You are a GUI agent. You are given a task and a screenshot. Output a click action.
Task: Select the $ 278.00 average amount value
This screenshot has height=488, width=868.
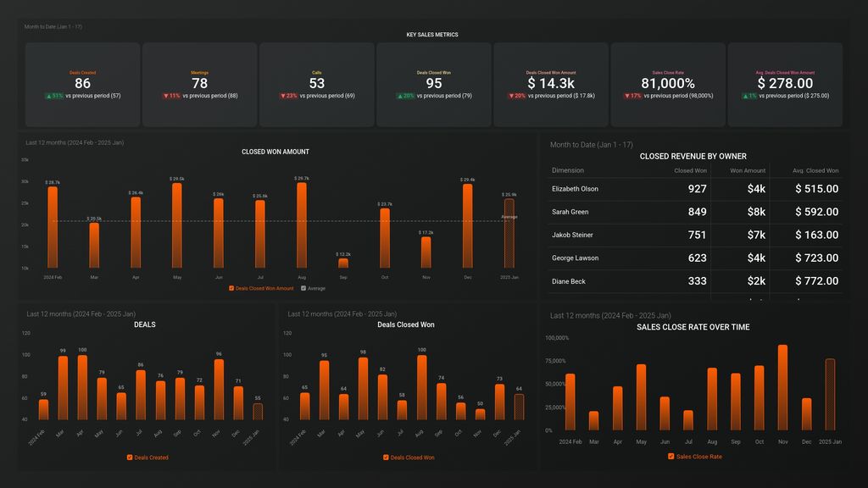(785, 84)
